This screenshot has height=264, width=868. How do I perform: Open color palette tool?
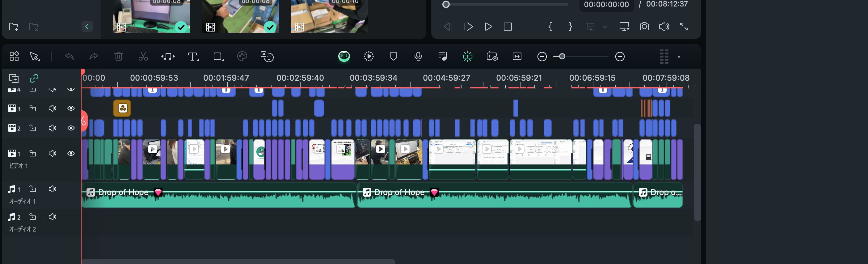242,56
